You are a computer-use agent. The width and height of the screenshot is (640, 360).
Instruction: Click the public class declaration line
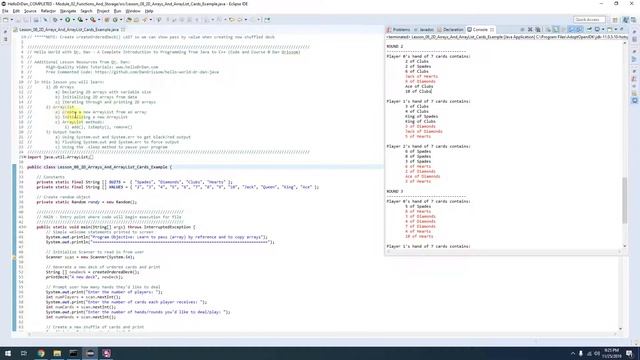[x=100, y=167]
